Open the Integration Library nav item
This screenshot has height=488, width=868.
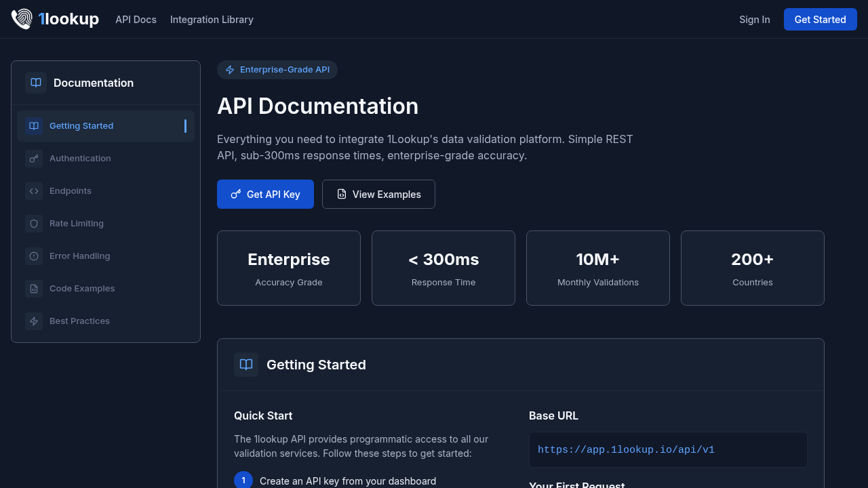coord(212,20)
